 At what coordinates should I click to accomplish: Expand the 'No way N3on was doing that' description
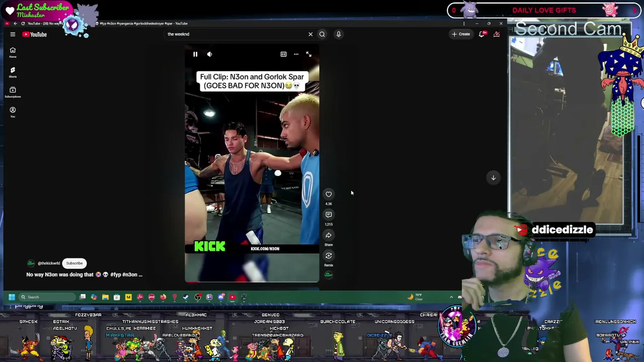pos(85,275)
